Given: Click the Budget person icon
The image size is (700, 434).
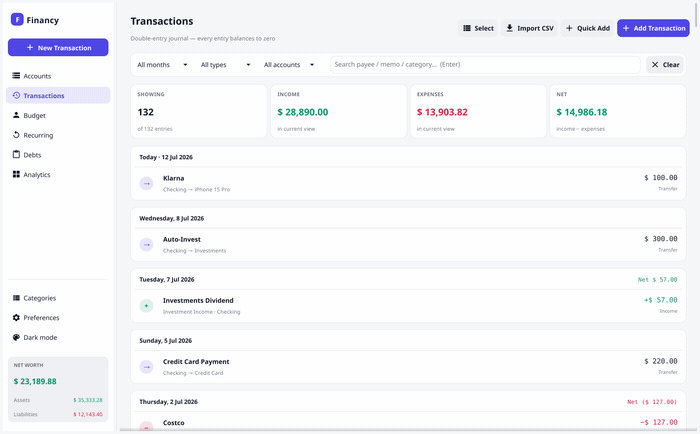Looking at the screenshot, I should 16,115.
